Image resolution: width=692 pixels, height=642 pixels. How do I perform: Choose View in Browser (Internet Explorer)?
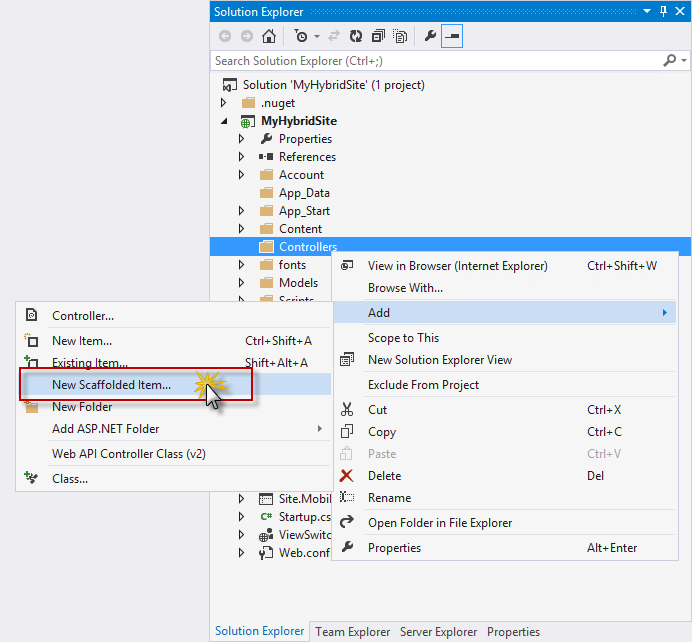click(504, 266)
